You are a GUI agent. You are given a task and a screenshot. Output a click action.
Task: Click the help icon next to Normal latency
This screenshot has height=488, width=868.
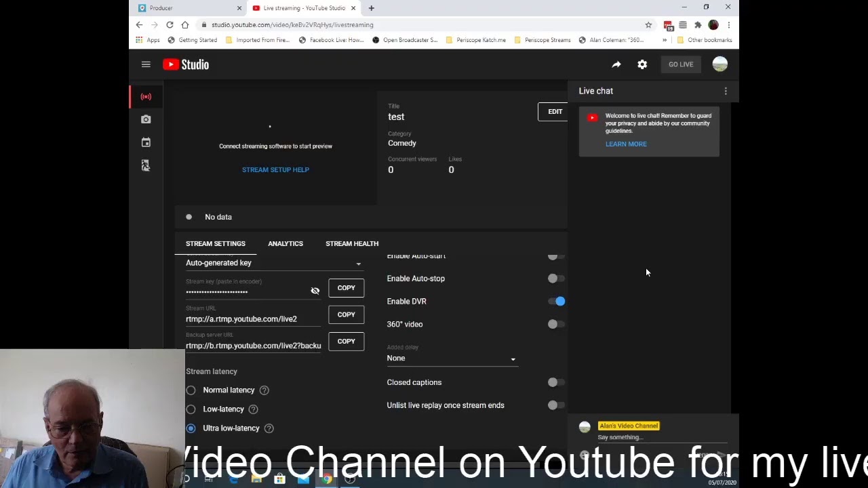(x=264, y=390)
